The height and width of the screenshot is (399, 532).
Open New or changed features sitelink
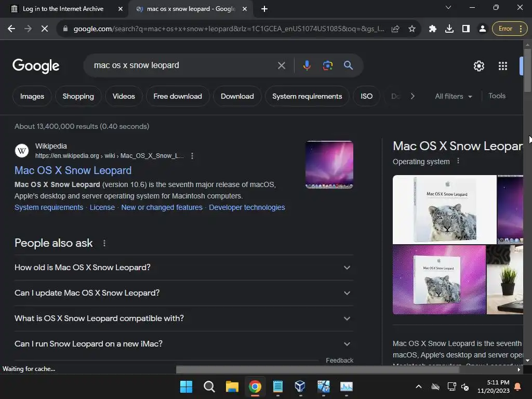162,207
